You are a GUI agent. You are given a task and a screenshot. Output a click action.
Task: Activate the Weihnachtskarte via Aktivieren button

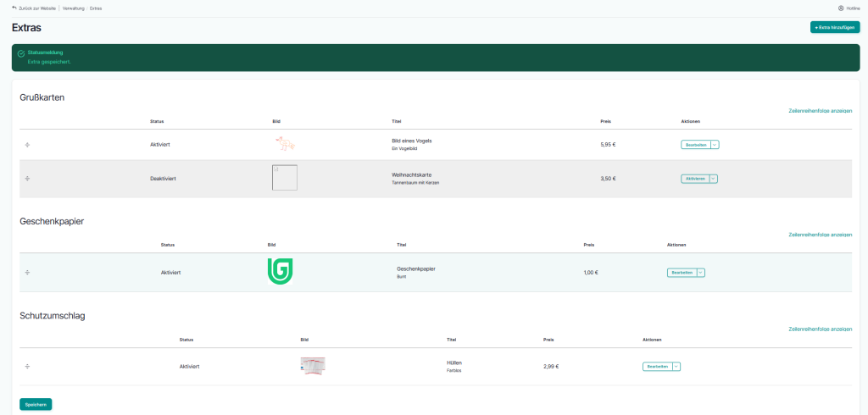tap(694, 179)
